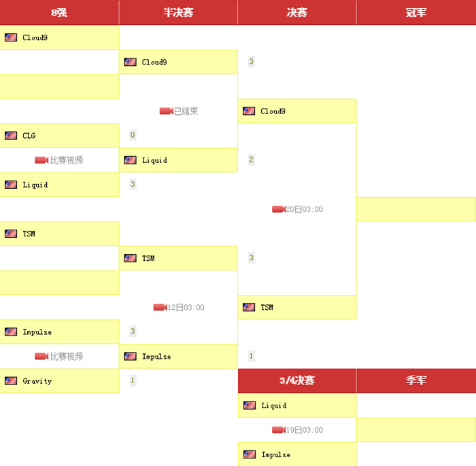Select the 8强 column header

click(x=59, y=13)
